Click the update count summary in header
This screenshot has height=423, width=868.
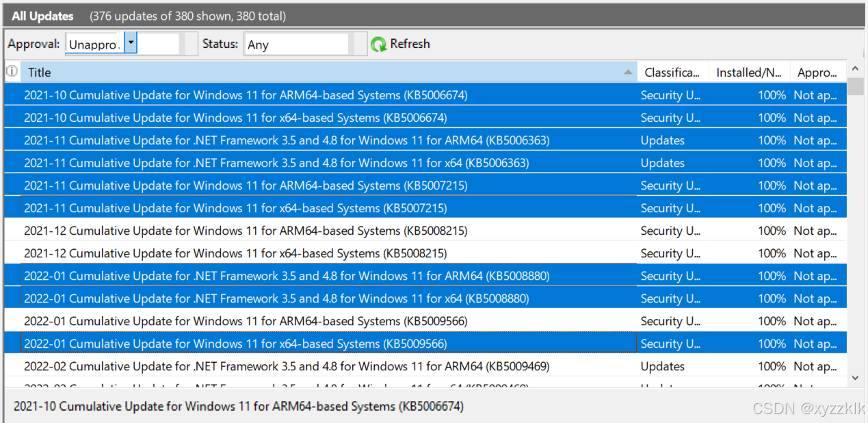(x=188, y=16)
